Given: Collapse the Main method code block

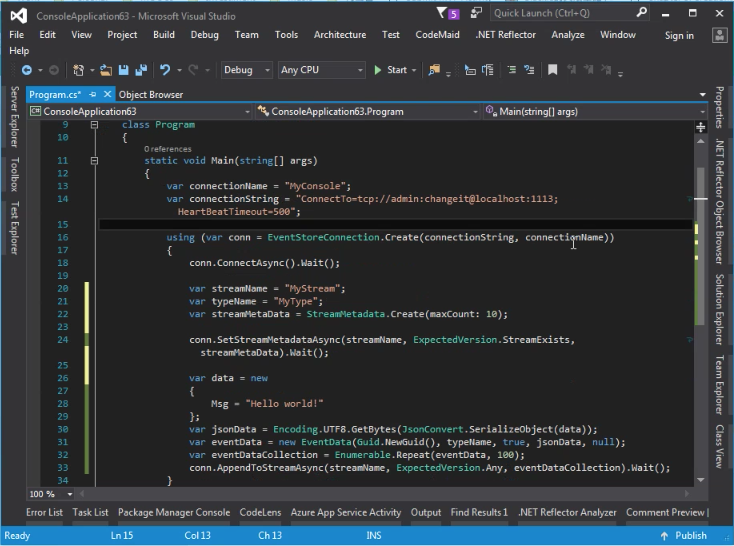Looking at the screenshot, I should coord(94,161).
